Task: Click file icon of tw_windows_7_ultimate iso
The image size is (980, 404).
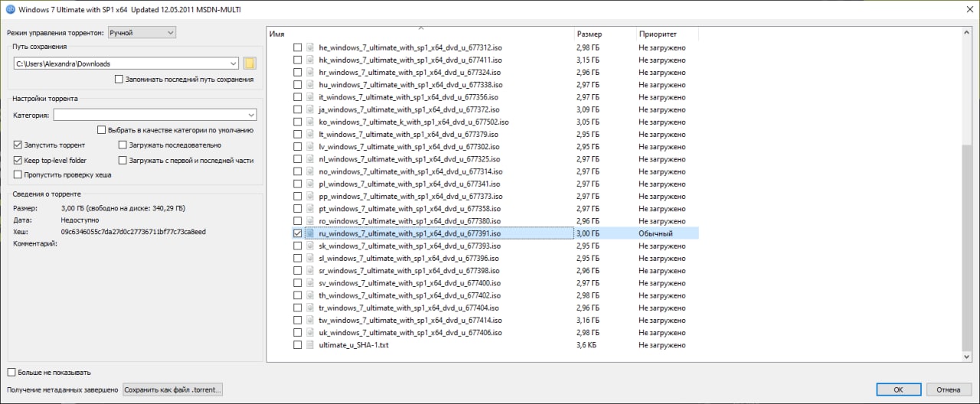Action: click(x=310, y=320)
